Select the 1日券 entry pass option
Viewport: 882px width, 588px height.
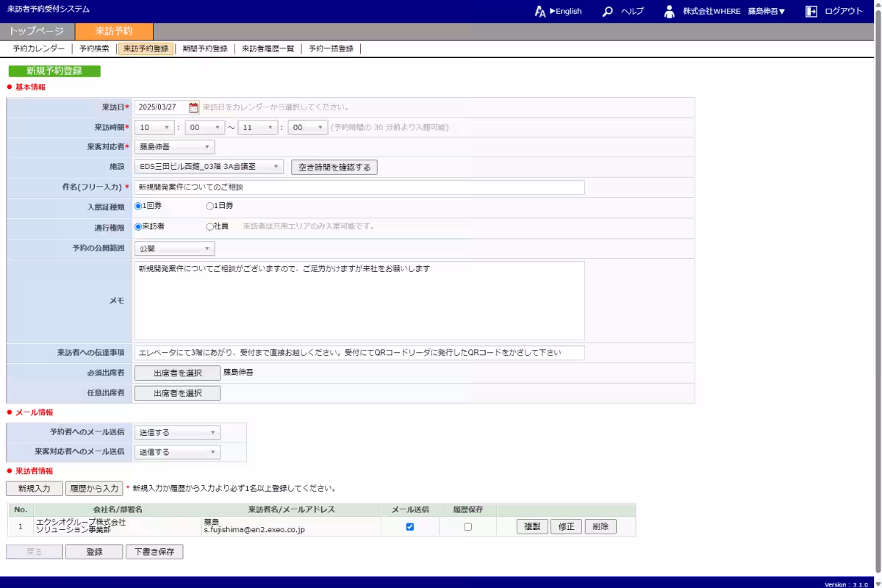pyautogui.click(x=209, y=206)
